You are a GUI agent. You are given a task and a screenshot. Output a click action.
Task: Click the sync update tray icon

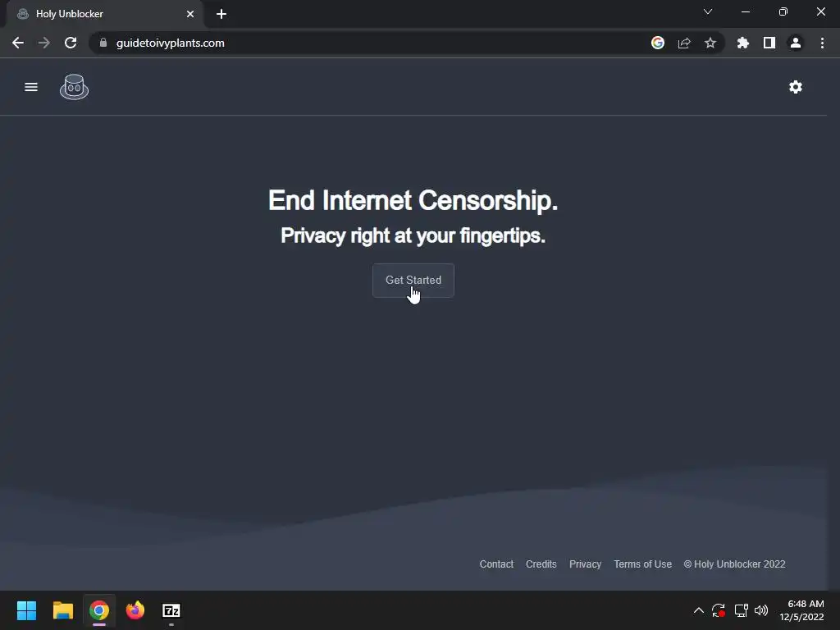tap(719, 610)
